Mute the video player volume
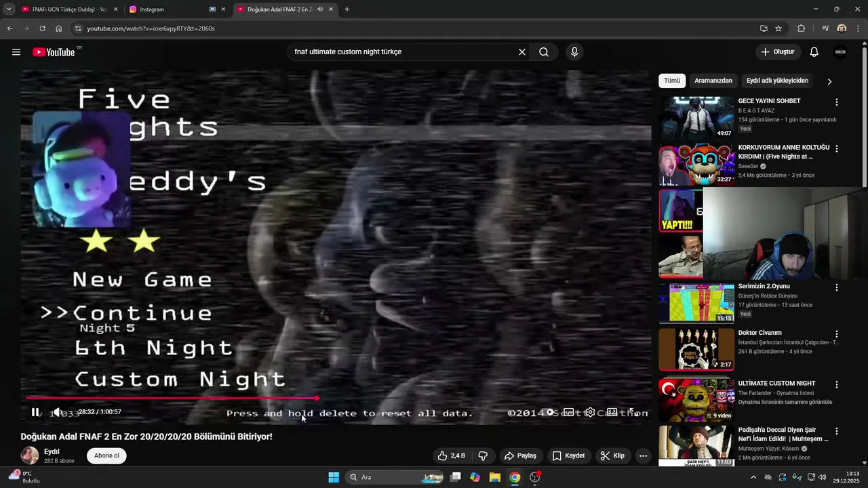The height and width of the screenshot is (488, 868). point(58,412)
